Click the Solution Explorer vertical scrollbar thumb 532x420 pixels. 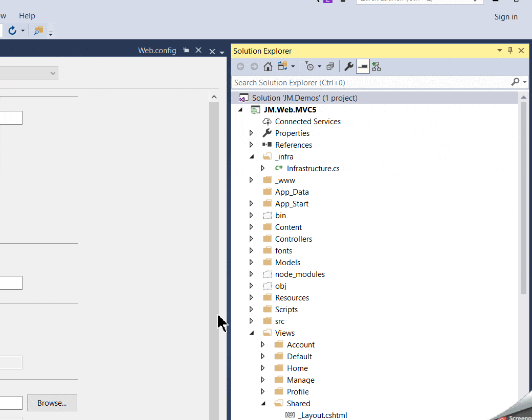pos(523,198)
